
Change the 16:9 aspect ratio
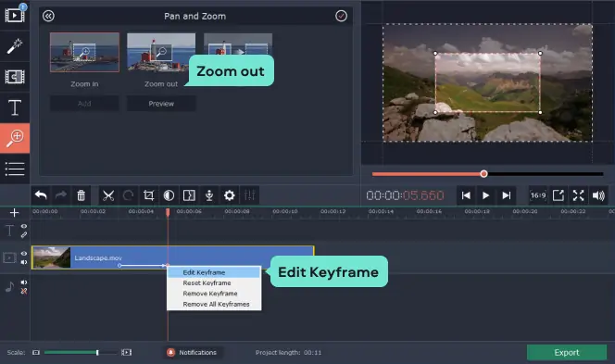[x=538, y=195]
